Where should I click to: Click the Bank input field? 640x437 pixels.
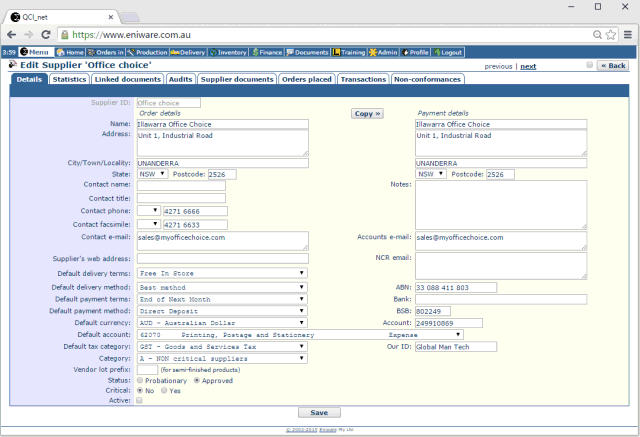[501, 299]
